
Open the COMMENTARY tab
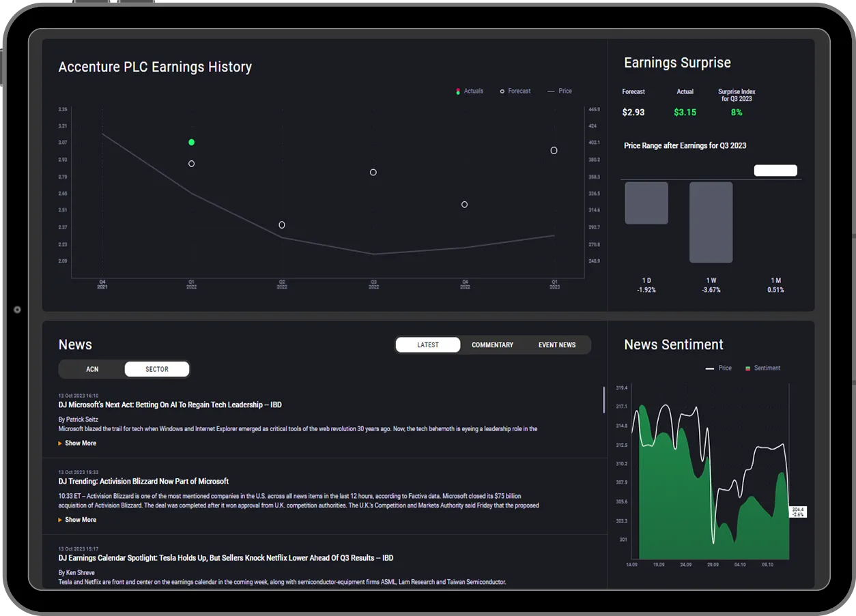coord(492,344)
